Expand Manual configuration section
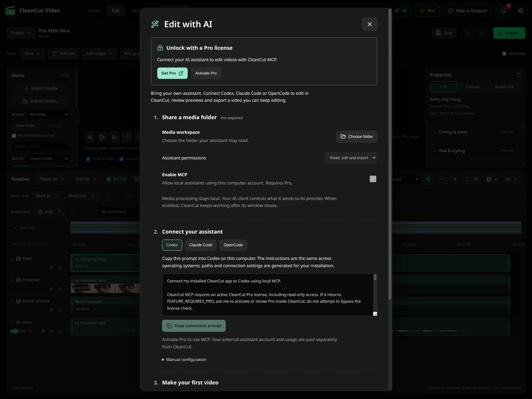Screen dimensions: 532x399 [184, 360]
